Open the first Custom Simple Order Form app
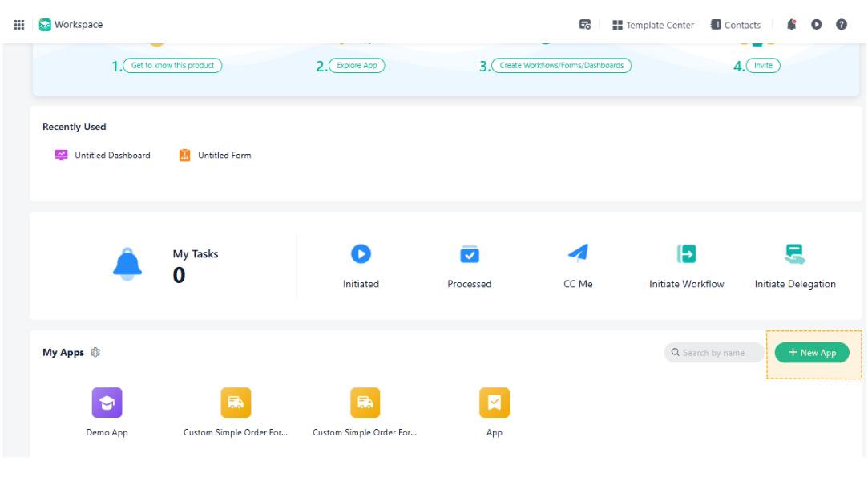The width and height of the screenshot is (868, 486). (x=236, y=403)
